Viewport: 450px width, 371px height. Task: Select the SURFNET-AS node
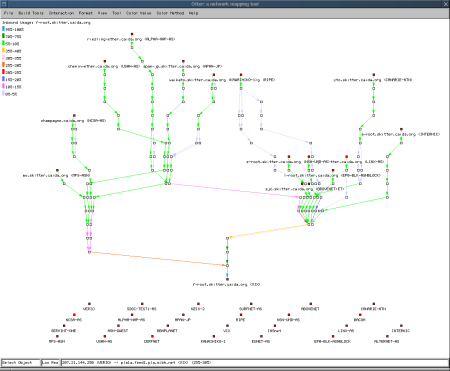click(x=251, y=304)
